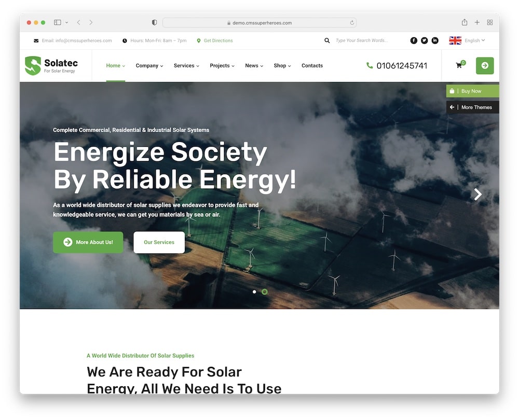The height and width of the screenshot is (420, 519).
Task: Select the second slide indicator dot
Action: tap(265, 292)
